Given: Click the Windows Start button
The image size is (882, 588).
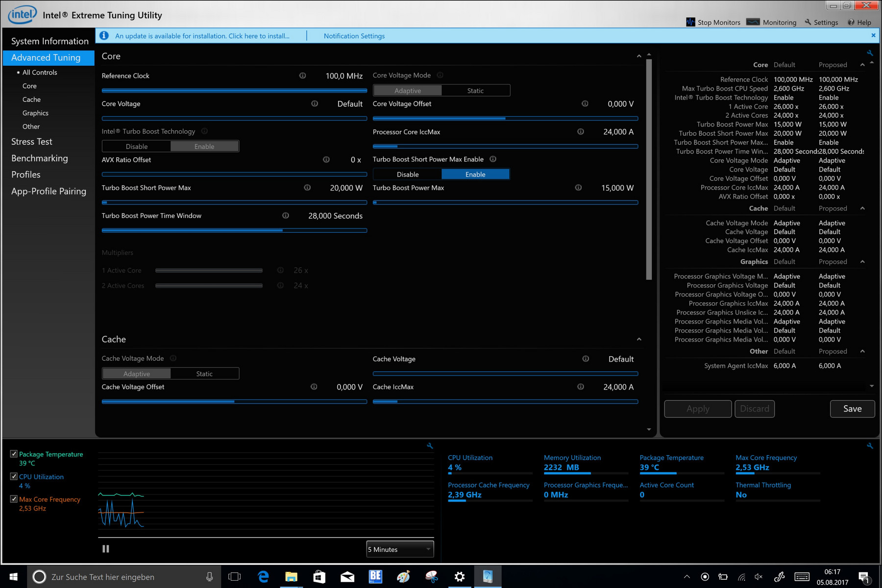Looking at the screenshot, I should pos(13,577).
